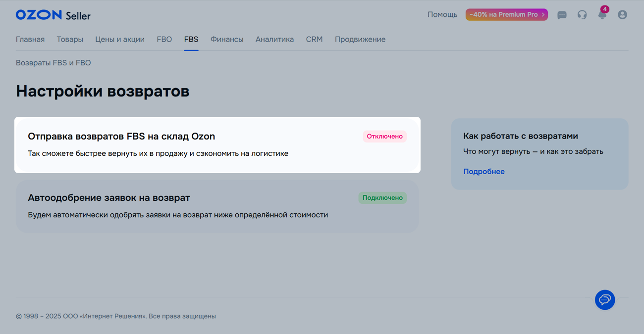Go to the Товары tab

click(70, 40)
